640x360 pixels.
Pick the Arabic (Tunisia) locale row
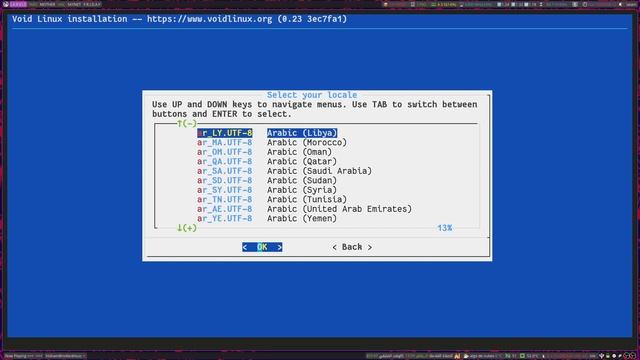[x=272, y=199]
